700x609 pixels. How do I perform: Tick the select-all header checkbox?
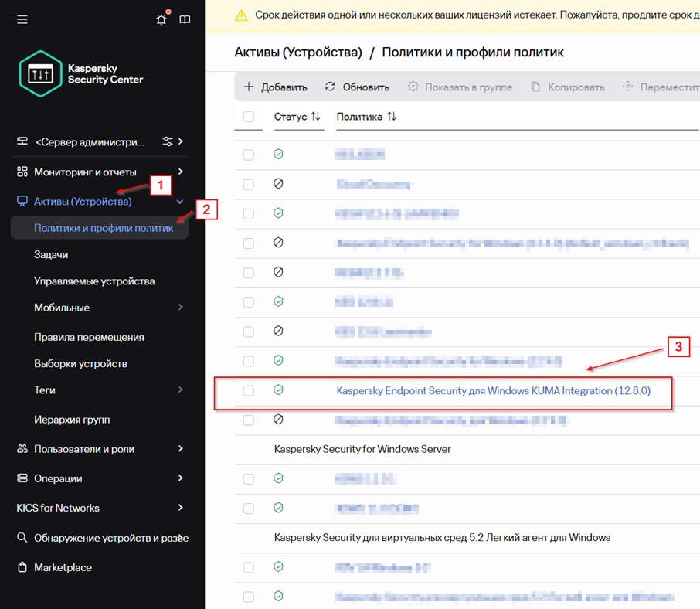point(248,117)
